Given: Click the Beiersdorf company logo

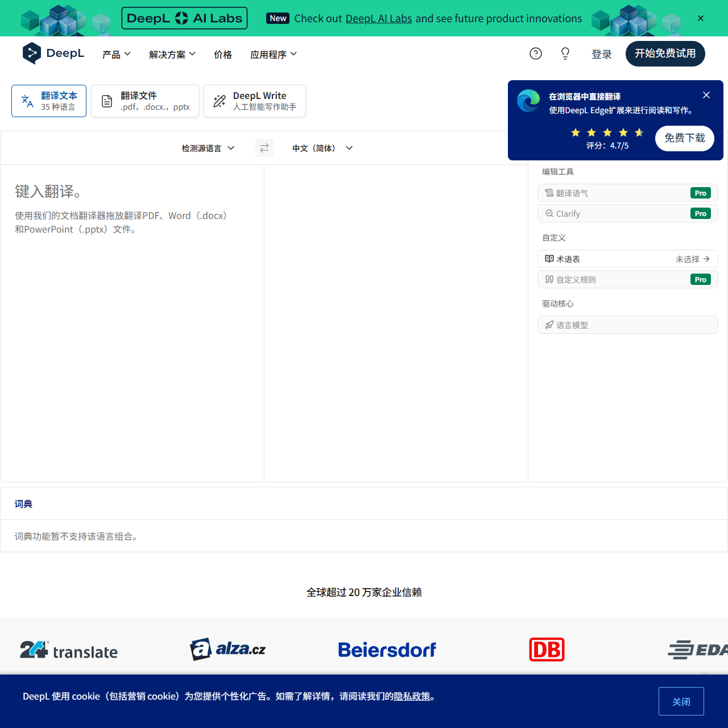Looking at the screenshot, I should (387, 650).
